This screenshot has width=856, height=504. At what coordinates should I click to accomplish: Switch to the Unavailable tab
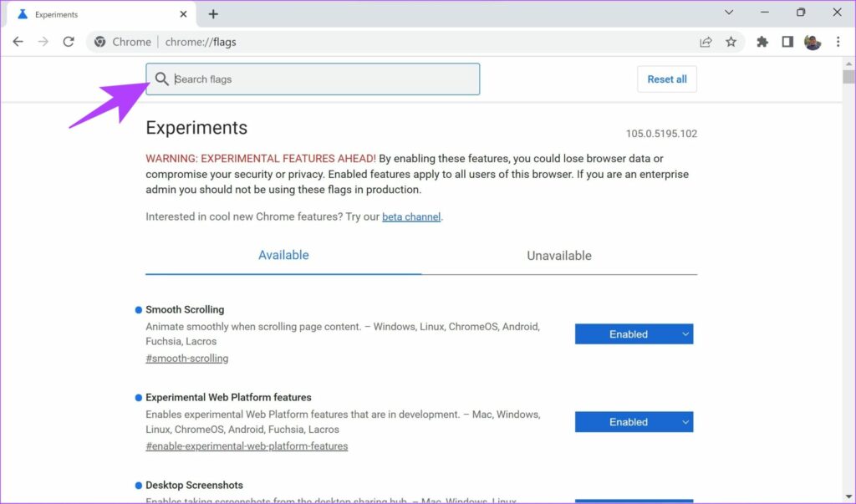click(558, 255)
